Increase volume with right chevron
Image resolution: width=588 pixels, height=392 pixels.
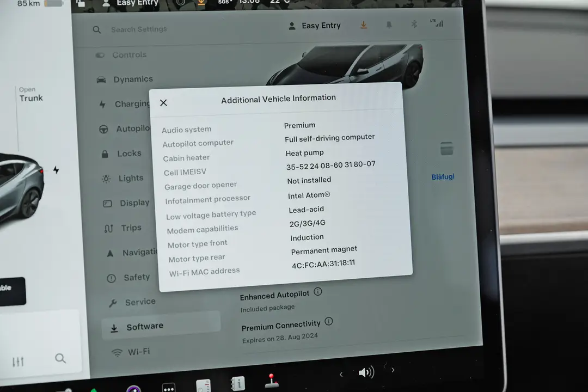click(393, 370)
